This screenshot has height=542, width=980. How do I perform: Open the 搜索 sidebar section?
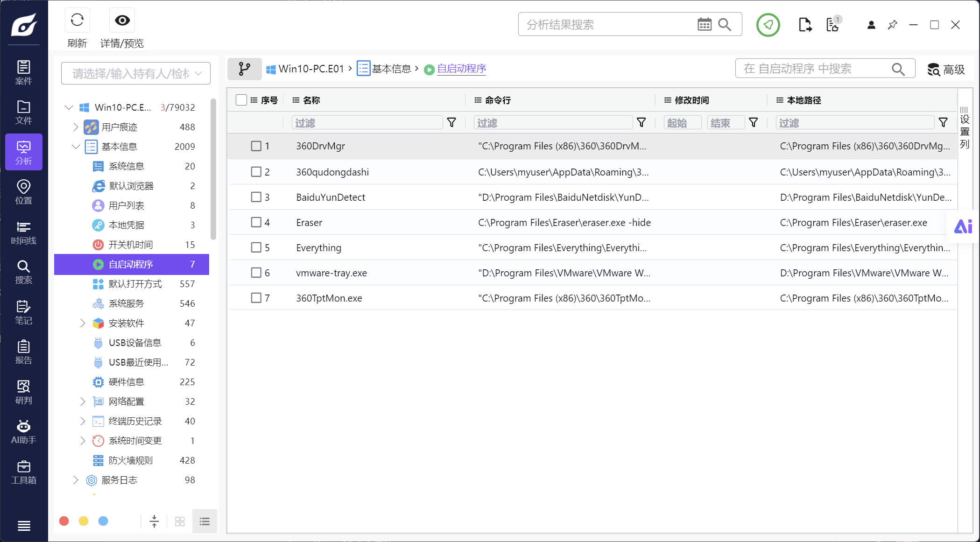24,272
